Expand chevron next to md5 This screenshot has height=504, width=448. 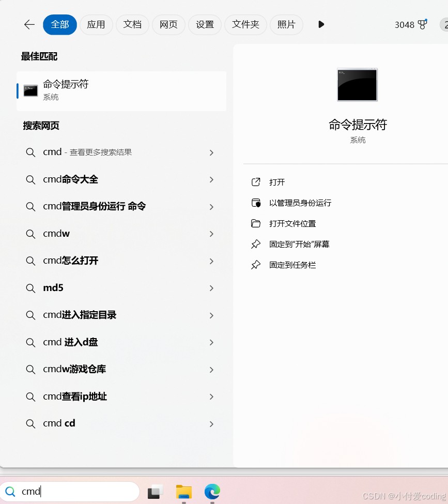point(211,288)
